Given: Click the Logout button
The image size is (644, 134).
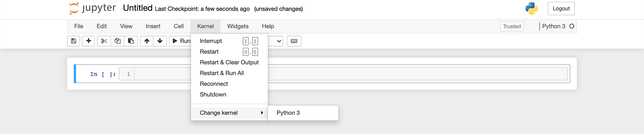Looking at the screenshot, I should pyautogui.click(x=561, y=9).
